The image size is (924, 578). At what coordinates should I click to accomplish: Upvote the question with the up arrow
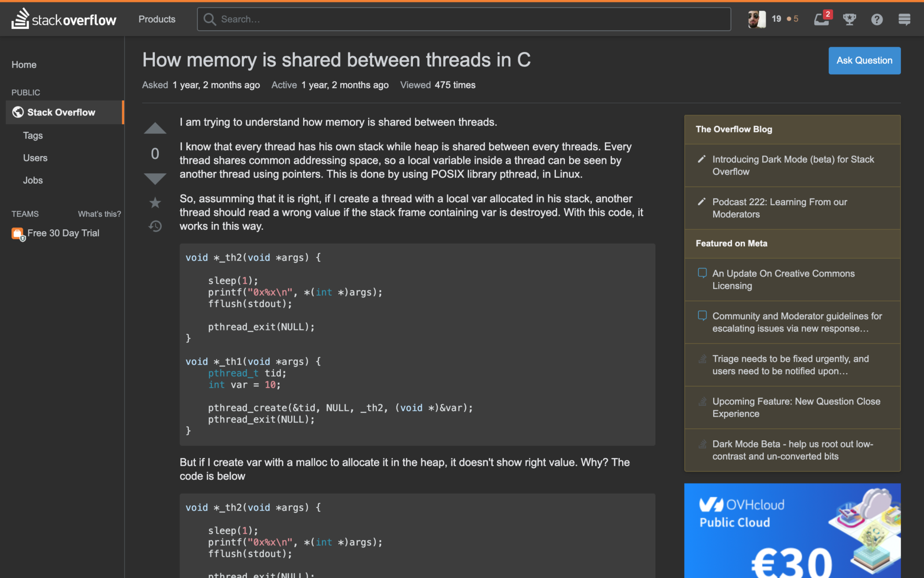[155, 128]
